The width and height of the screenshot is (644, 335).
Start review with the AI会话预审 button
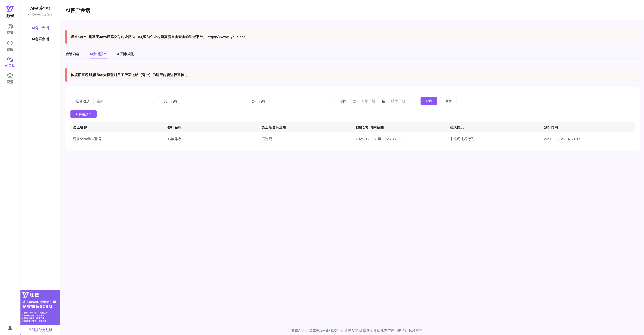tap(83, 114)
